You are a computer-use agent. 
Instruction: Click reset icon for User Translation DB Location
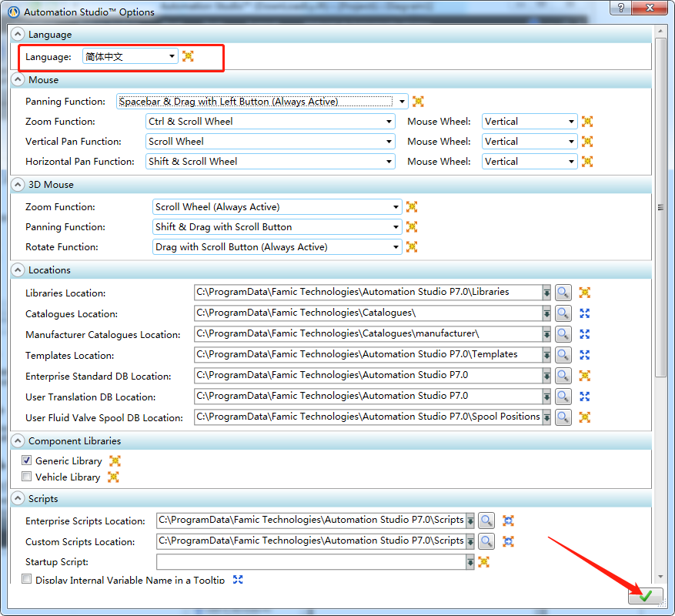[584, 397]
